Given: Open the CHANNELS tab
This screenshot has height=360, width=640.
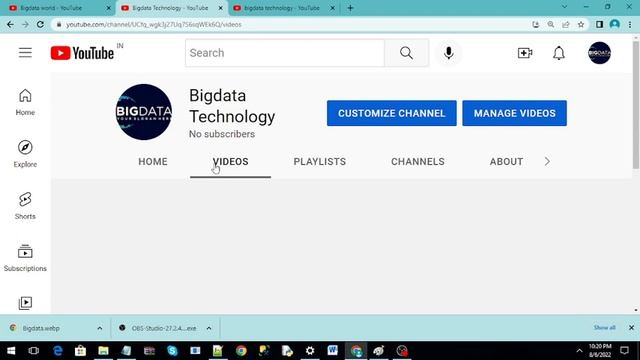Looking at the screenshot, I should (418, 162).
